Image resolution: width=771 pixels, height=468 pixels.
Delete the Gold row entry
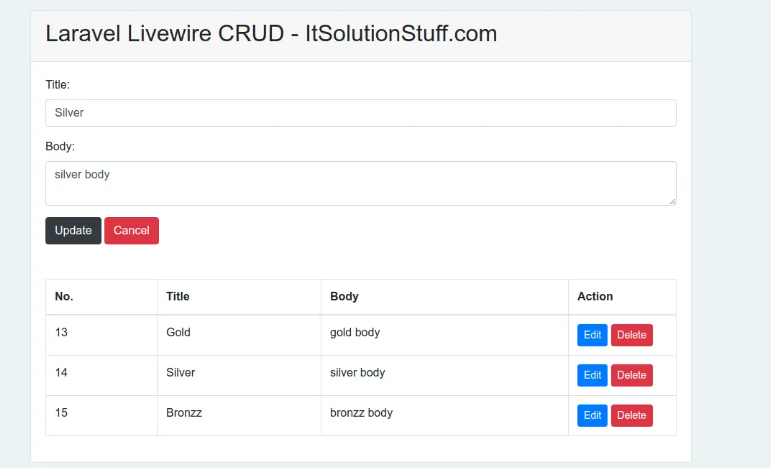[632, 335]
